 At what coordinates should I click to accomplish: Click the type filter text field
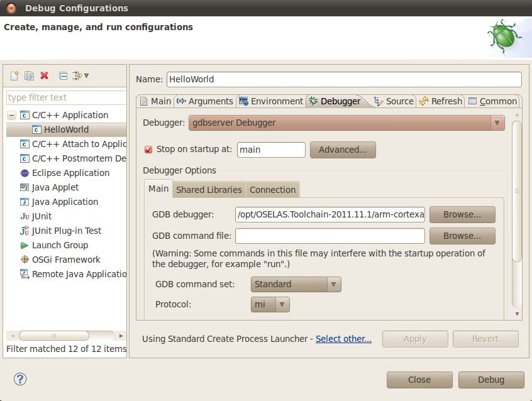67,97
